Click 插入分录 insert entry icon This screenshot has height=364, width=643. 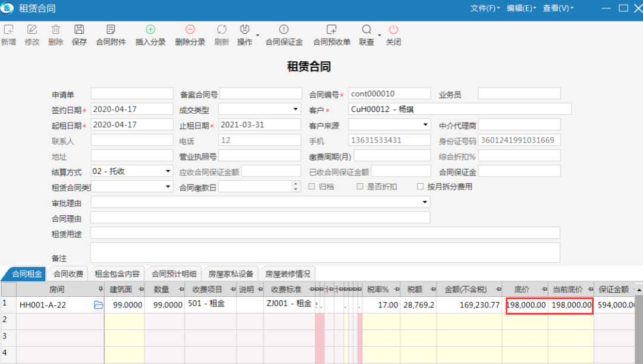coord(150,30)
